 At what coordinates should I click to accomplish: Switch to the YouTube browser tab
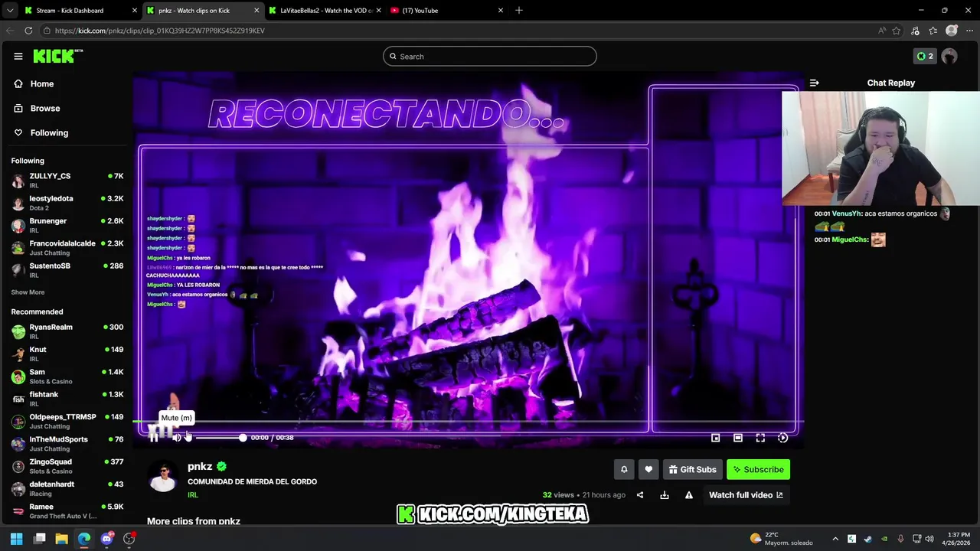click(x=446, y=11)
